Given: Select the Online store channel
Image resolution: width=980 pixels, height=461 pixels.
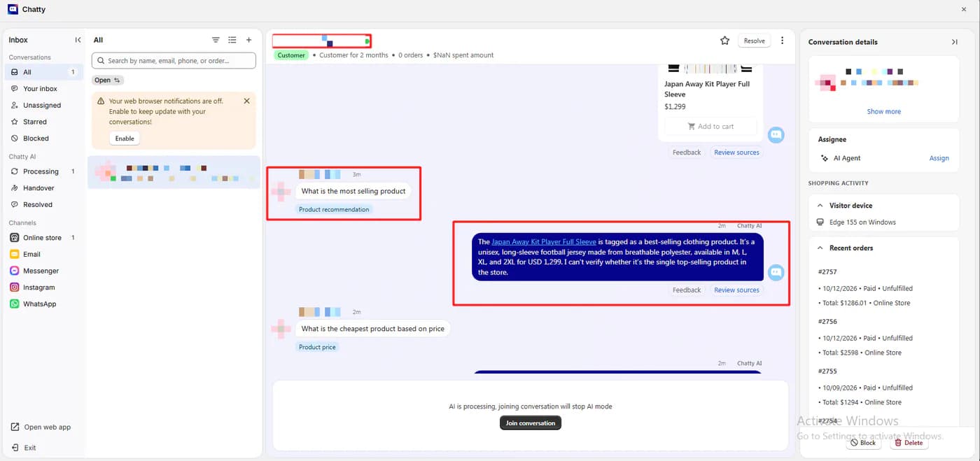Looking at the screenshot, I should tap(43, 238).
